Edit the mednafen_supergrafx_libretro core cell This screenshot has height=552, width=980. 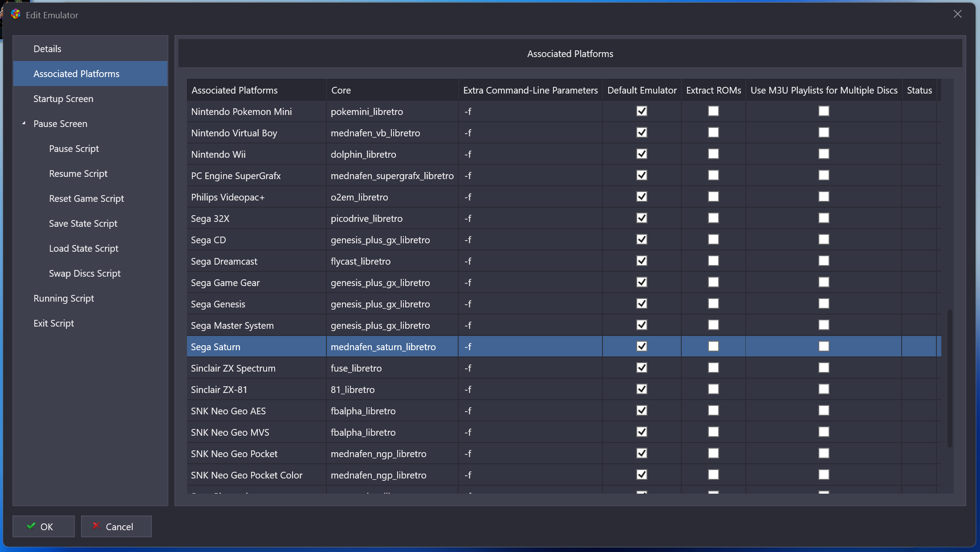click(x=392, y=176)
